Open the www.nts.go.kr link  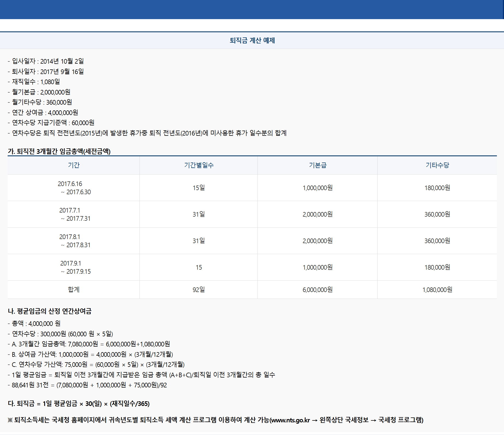pos(290,421)
